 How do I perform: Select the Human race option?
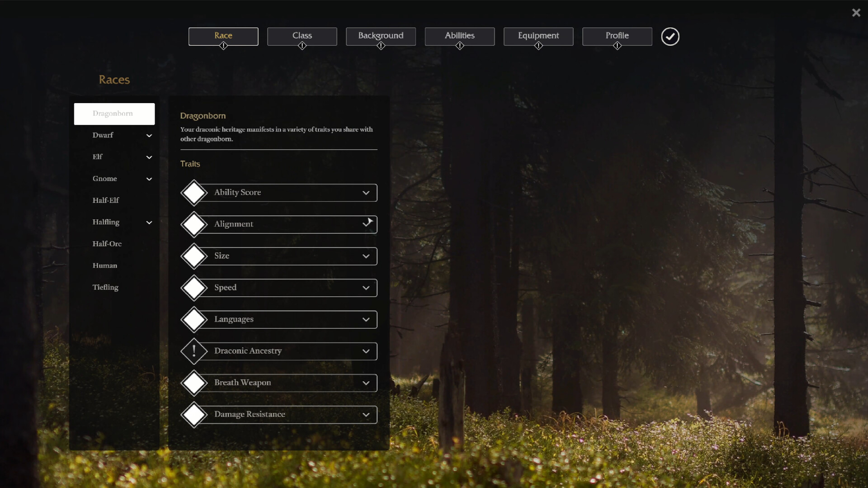[x=105, y=265]
